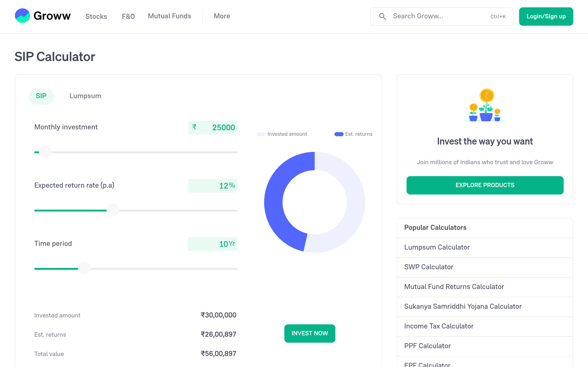Go to the Stocks section
Image resolution: width=588 pixels, height=367 pixels.
tap(96, 16)
